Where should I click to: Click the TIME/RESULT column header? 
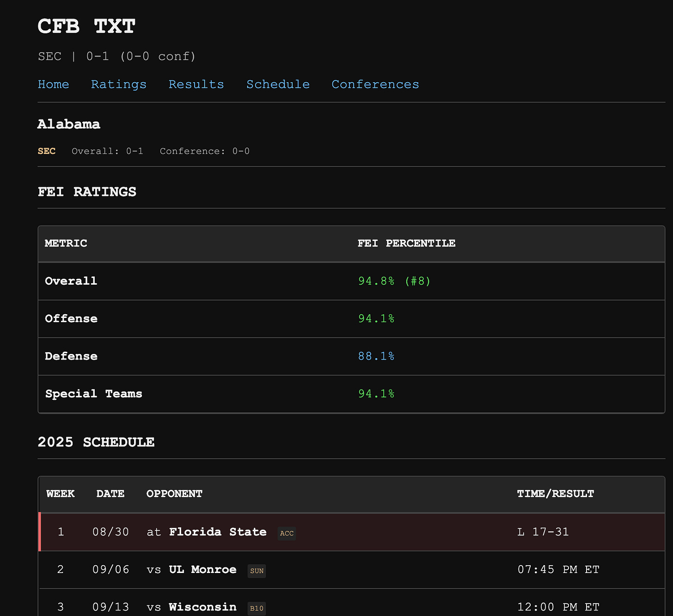pos(555,494)
